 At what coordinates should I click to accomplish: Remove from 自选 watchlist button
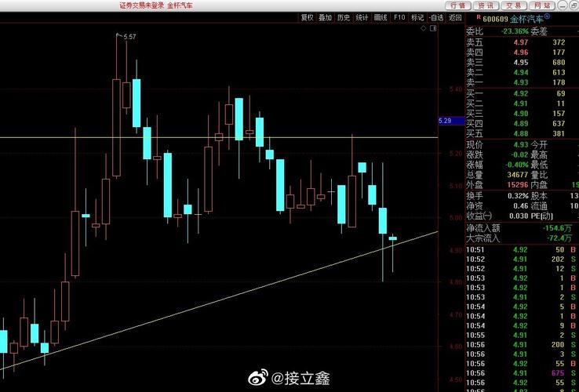(436, 17)
